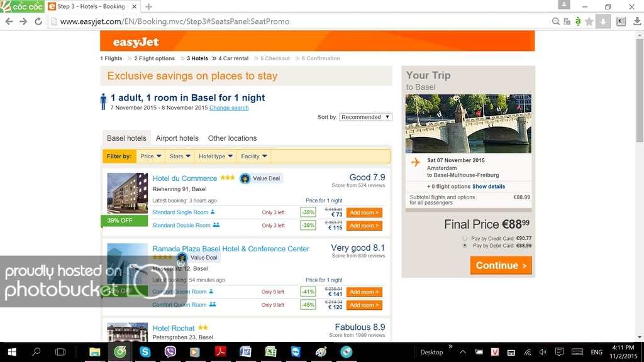Open the Windows Start menu

[x=12, y=352]
